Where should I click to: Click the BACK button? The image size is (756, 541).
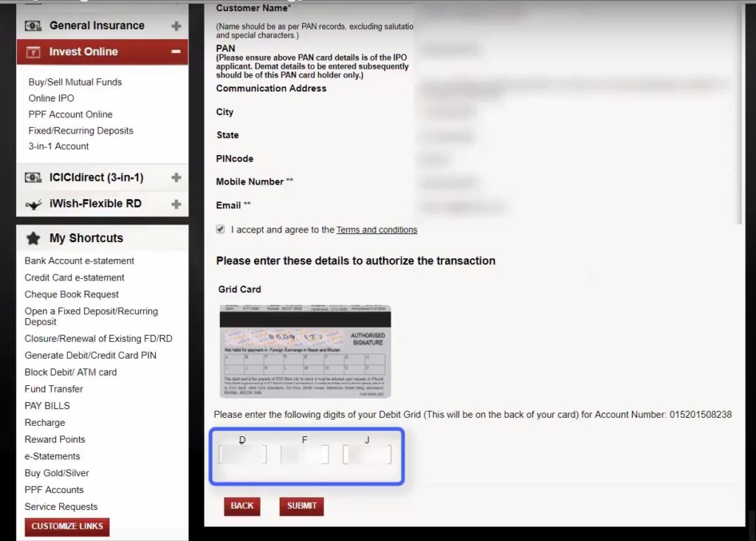(x=242, y=506)
